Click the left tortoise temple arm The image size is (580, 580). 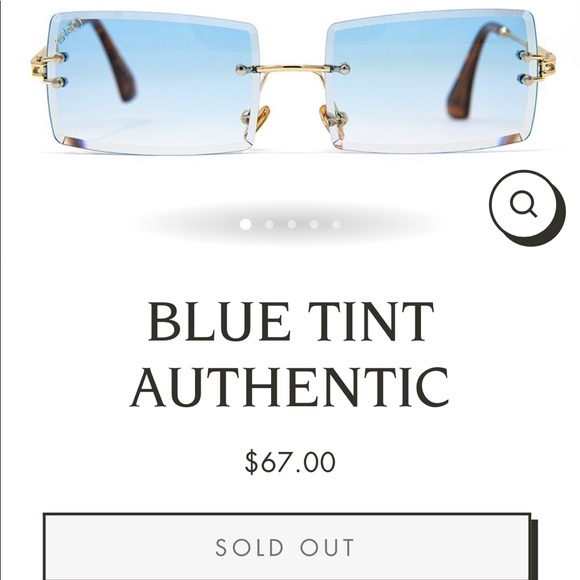[x=112, y=61]
